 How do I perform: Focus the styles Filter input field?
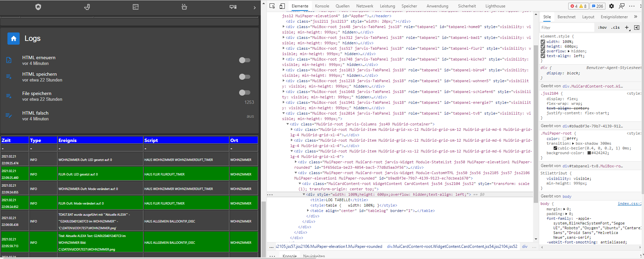(x=567, y=28)
